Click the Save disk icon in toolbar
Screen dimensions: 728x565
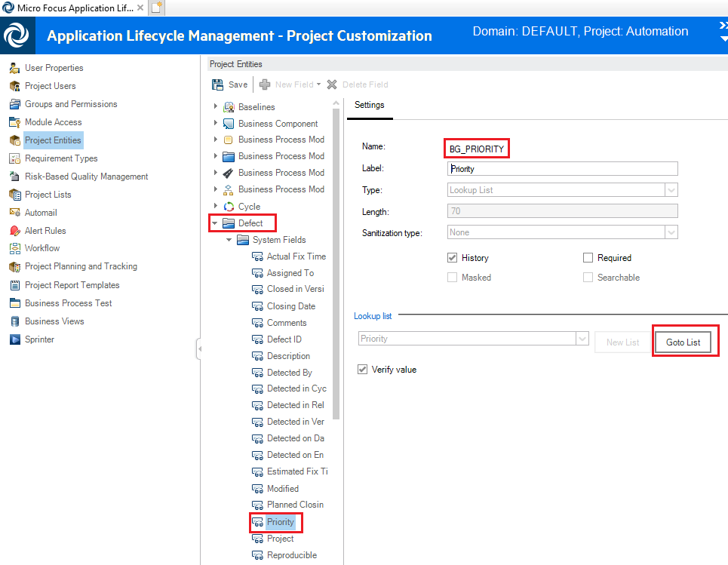tap(218, 84)
